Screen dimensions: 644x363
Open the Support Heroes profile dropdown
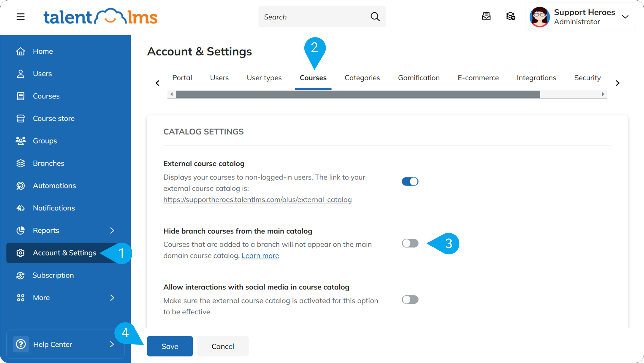click(x=625, y=17)
